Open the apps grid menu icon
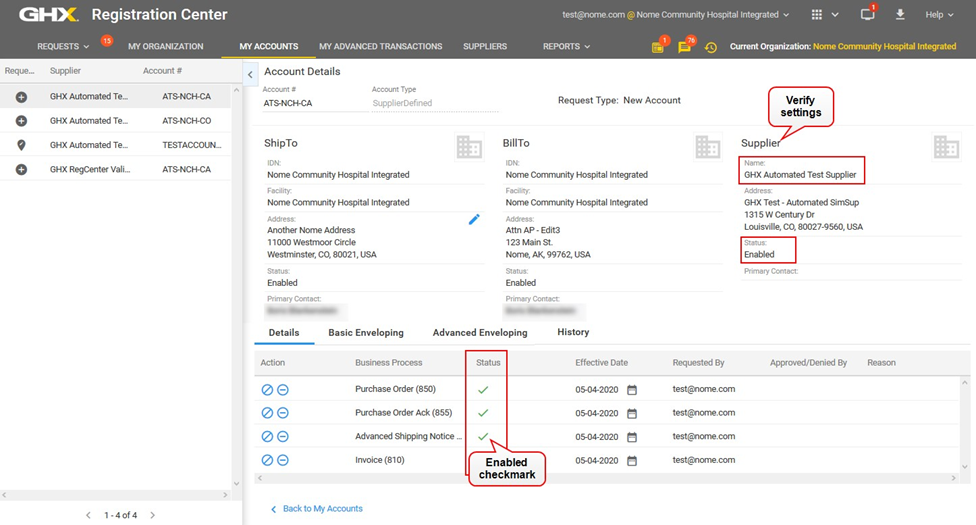The height and width of the screenshot is (525, 976). 818,15
